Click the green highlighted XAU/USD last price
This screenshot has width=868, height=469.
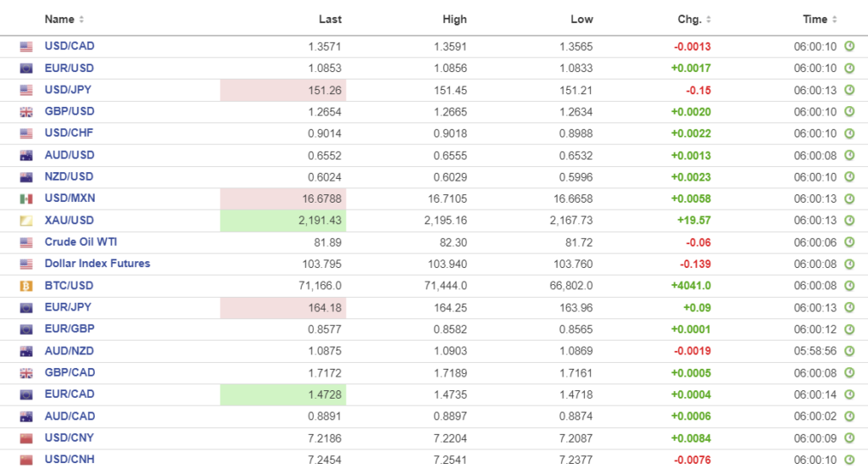tap(283, 221)
